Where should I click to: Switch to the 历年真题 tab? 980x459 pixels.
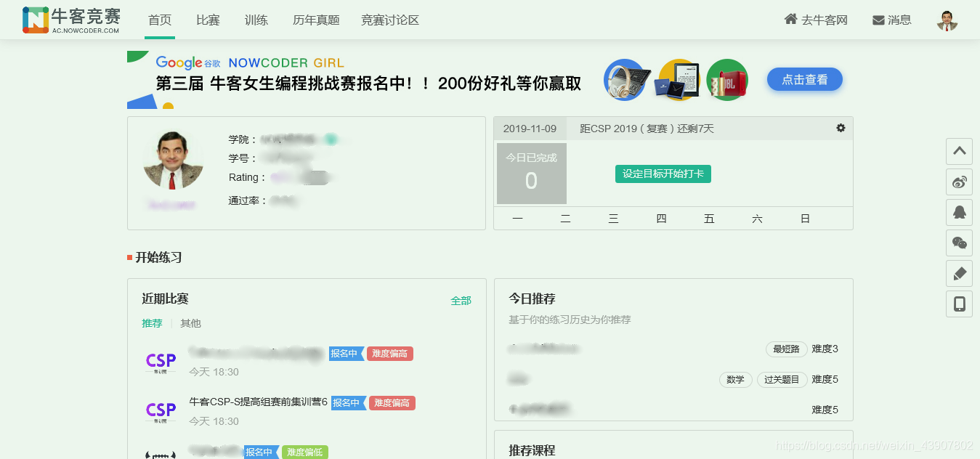coord(315,20)
